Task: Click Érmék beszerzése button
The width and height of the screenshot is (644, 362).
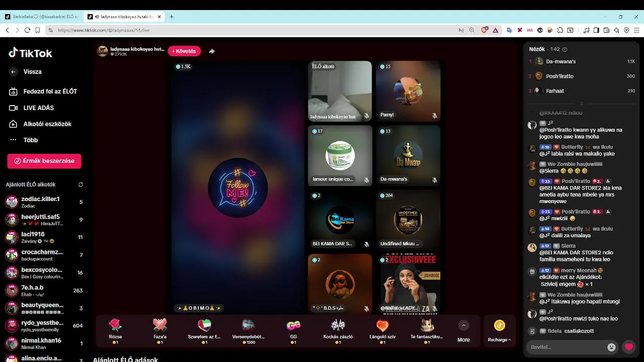Action: click(x=44, y=161)
